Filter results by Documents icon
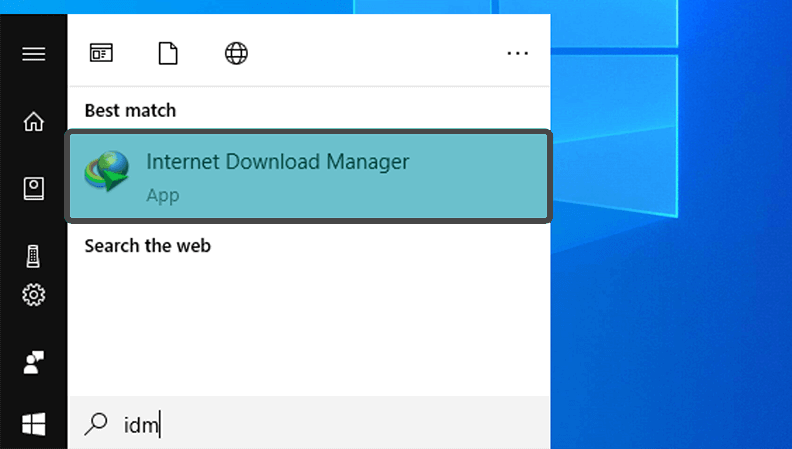Screen dimensions: 792x449 (x=168, y=53)
